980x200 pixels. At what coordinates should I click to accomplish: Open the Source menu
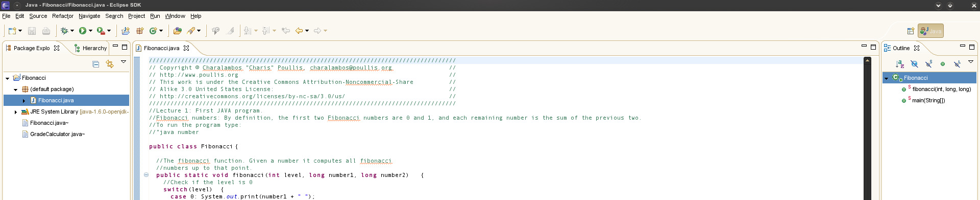(x=38, y=16)
